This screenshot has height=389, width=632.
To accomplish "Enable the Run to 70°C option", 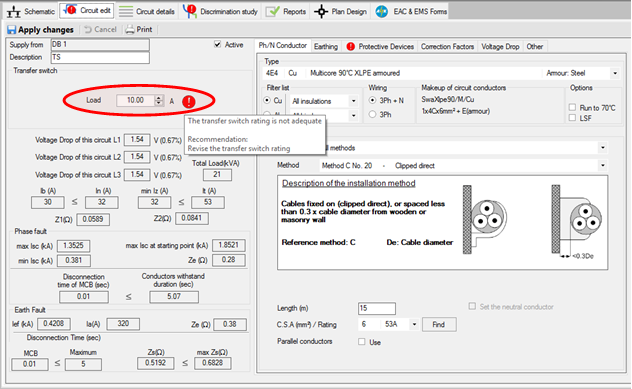I will [572, 107].
